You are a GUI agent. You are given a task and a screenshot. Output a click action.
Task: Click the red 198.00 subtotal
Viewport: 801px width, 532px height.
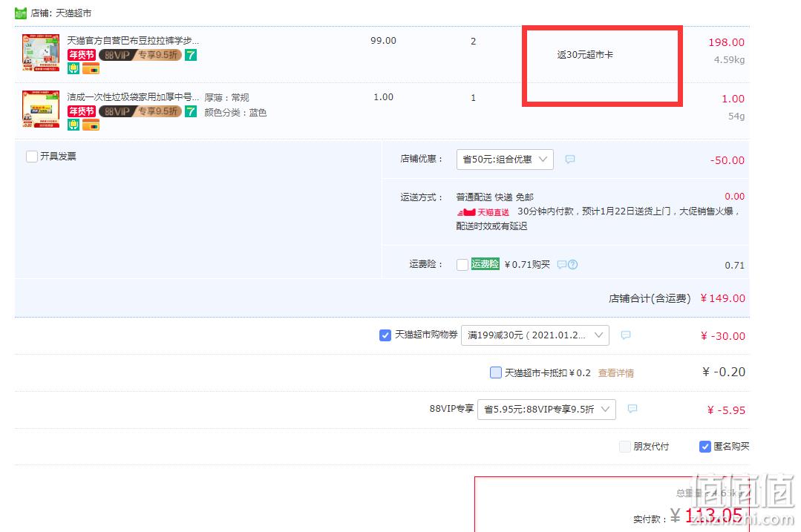726,42
